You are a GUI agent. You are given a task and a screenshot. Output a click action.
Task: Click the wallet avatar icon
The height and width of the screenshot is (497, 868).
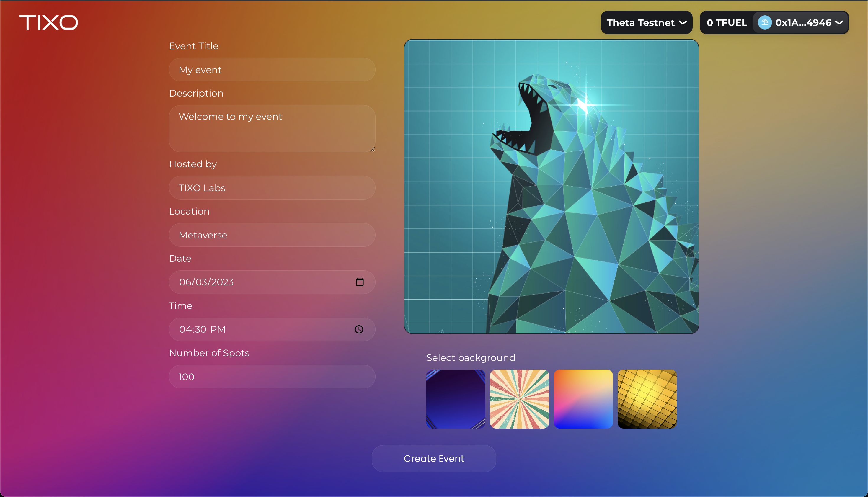(x=765, y=22)
